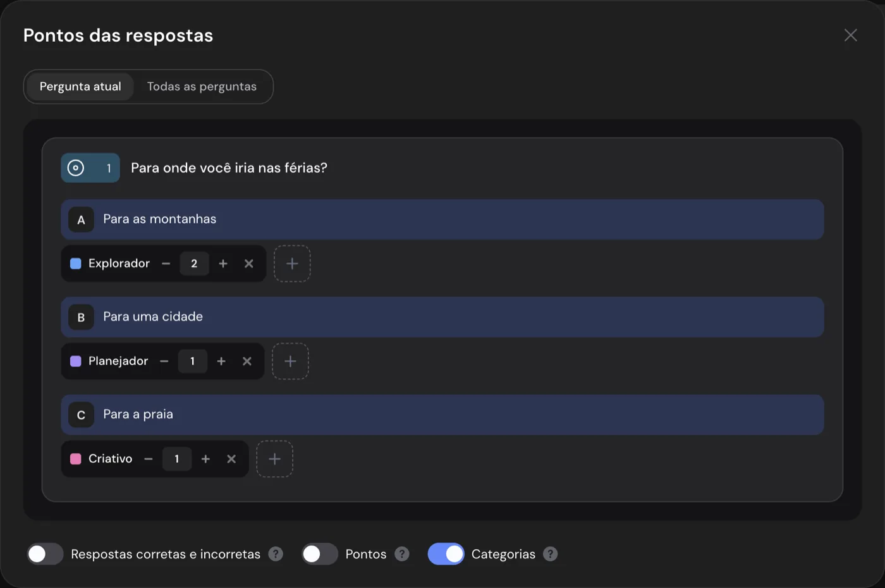The width and height of the screenshot is (885, 588).
Task: Click the blue Explorador color swatch
Action: click(x=75, y=264)
